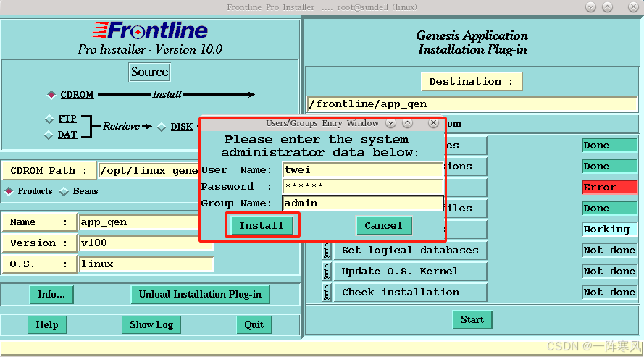This screenshot has height=357, width=644.
Task: Maximize the Users/Groups Entry Window
Action: coord(407,123)
